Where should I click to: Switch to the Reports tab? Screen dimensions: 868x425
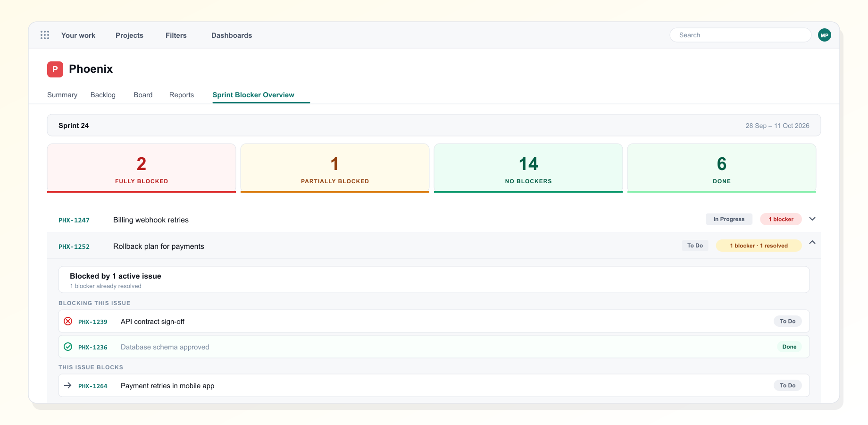pos(182,95)
